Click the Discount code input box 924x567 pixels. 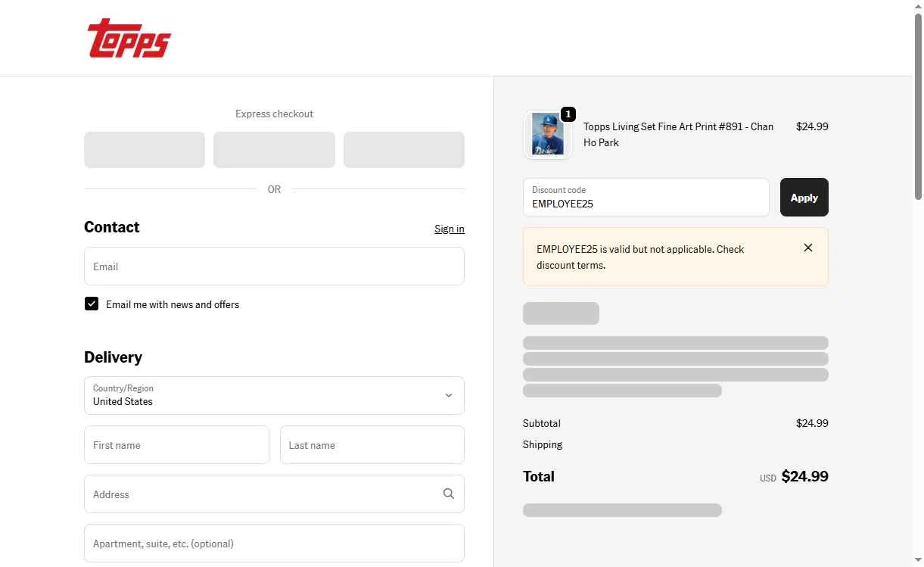[646, 198]
